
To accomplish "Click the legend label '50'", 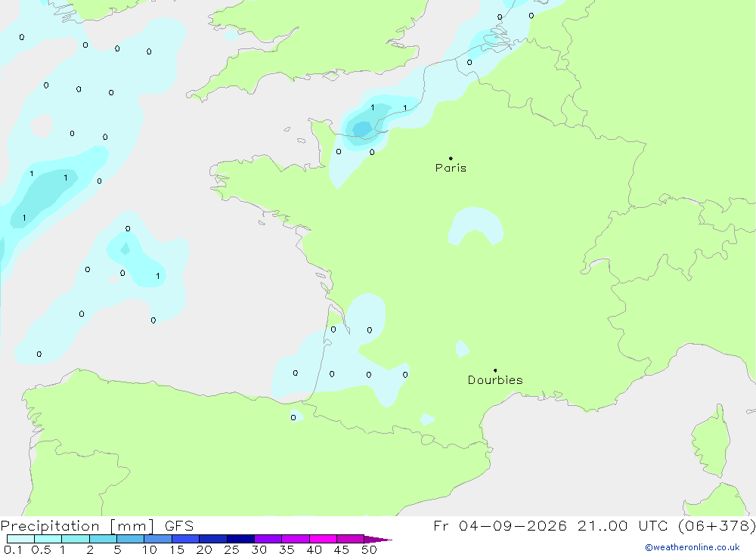I will 370,549.
